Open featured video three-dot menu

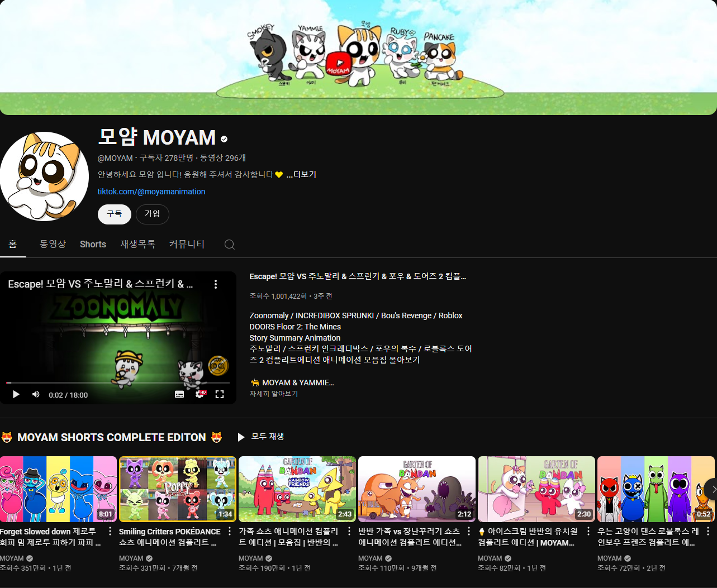pyautogui.click(x=216, y=284)
